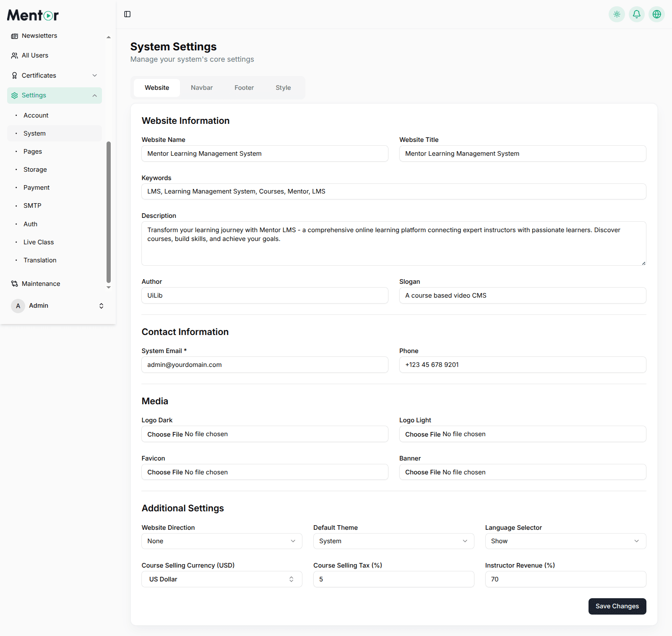672x636 pixels.
Task: Click the All Users icon
Action: pos(14,55)
